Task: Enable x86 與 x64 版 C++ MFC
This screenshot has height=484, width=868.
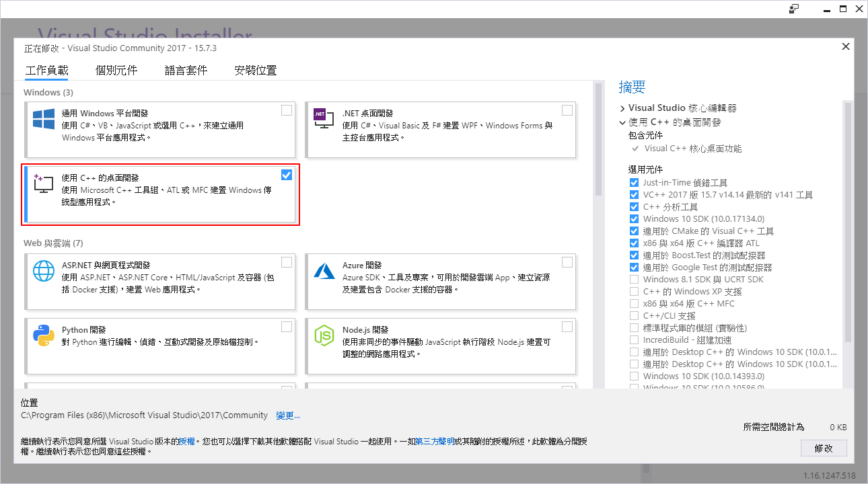Action: [634, 304]
